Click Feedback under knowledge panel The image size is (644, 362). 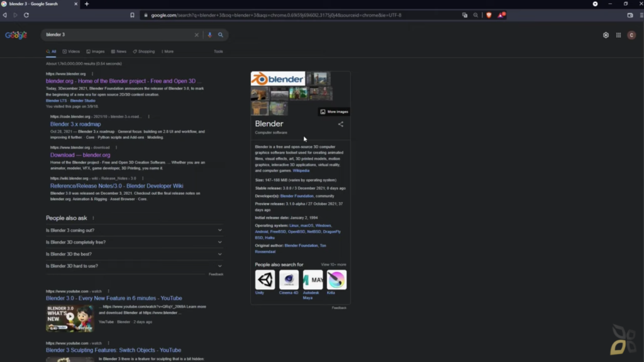339,308
